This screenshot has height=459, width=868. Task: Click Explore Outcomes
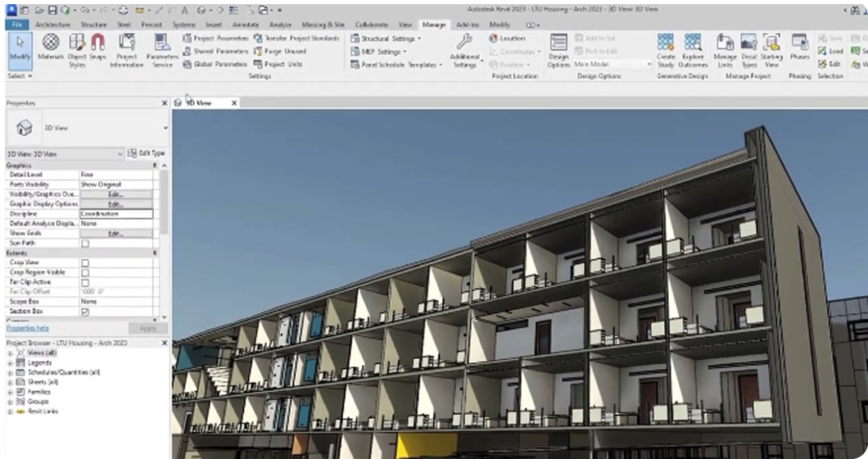point(693,51)
